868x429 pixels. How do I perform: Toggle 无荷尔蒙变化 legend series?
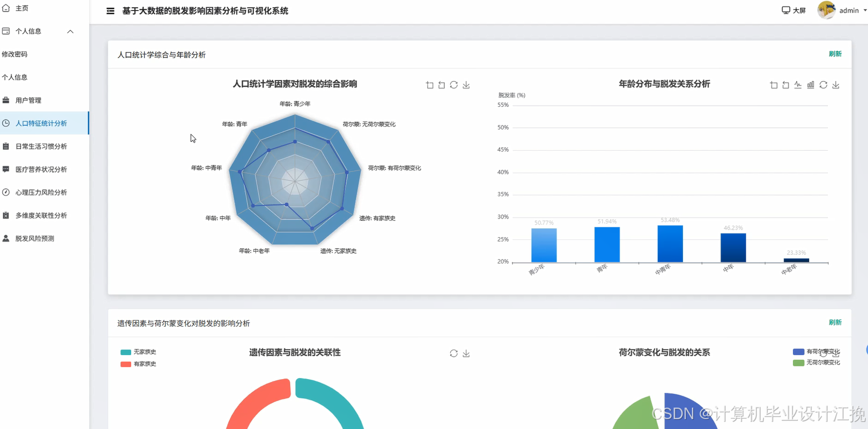click(x=816, y=363)
